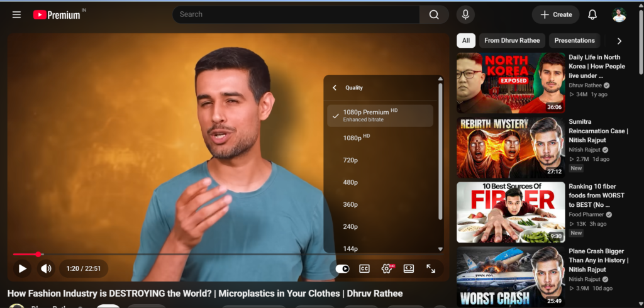Mute the video volume
Image resolution: width=644 pixels, height=308 pixels.
46,268
